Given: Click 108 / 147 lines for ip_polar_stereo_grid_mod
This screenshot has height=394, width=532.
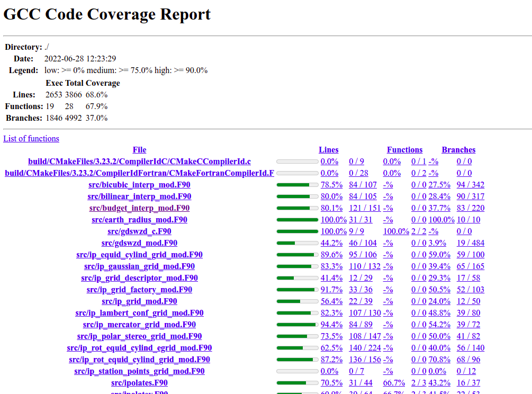Looking at the screenshot, I should (365, 336).
